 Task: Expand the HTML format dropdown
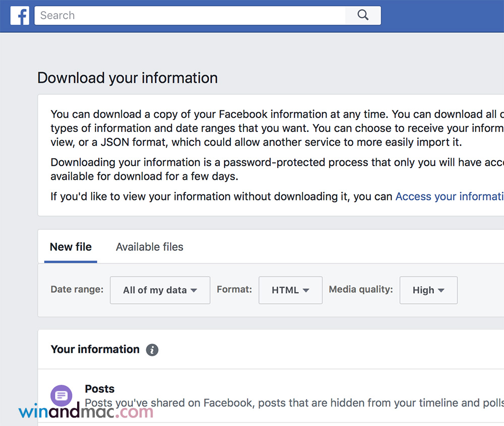coord(290,290)
